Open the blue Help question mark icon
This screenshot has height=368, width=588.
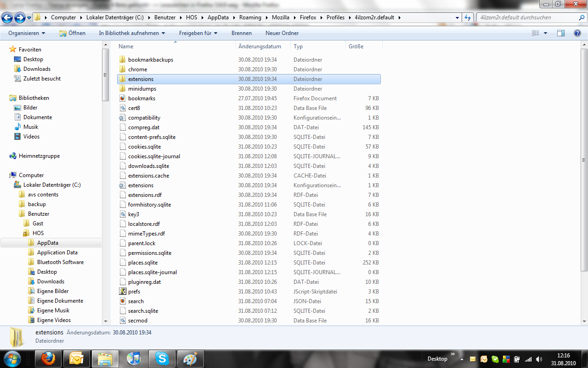click(x=577, y=33)
